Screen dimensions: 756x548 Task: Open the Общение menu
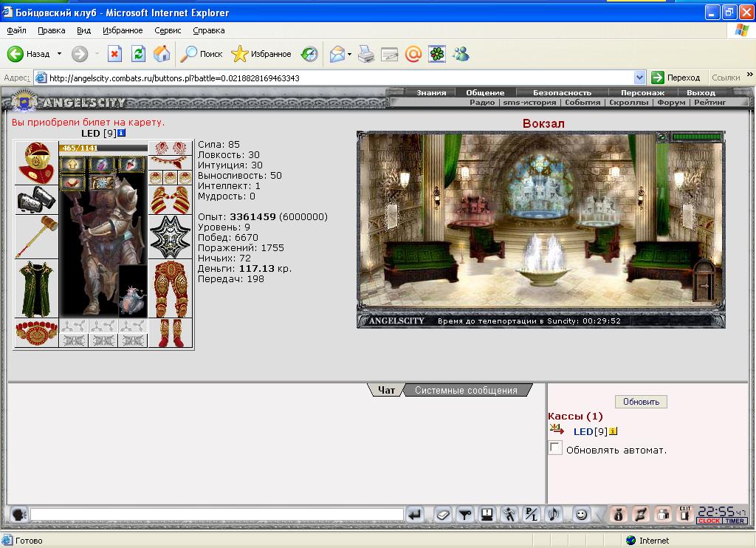point(485,92)
